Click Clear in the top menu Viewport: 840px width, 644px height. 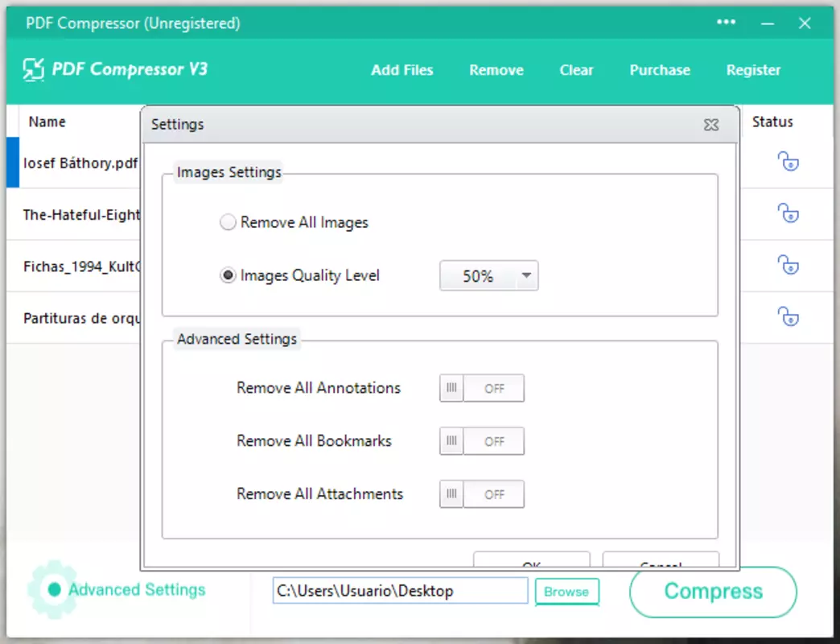click(576, 70)
